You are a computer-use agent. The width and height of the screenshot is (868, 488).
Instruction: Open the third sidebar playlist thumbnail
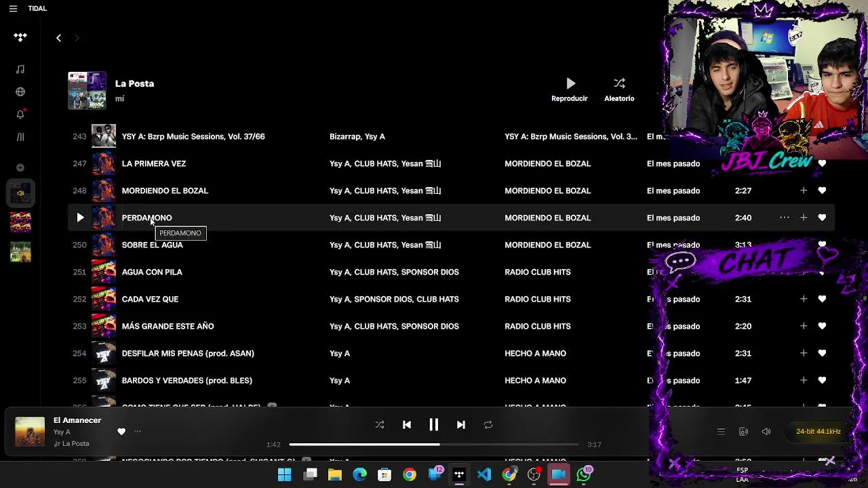[x=20, y=251]
